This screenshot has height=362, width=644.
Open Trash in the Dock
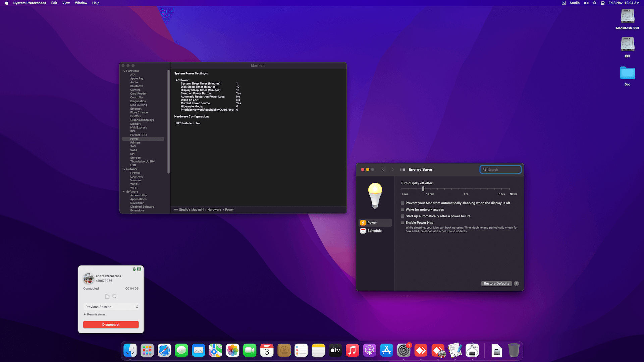[514, 351]
